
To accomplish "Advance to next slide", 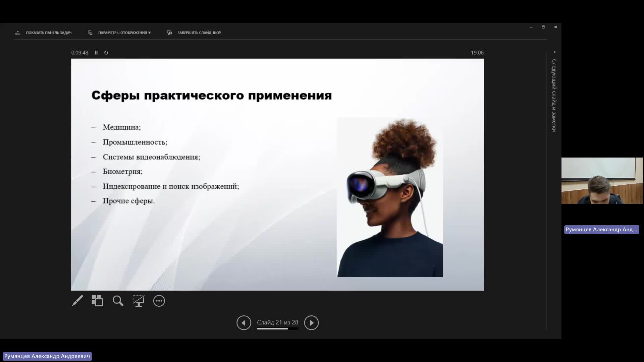I will click(x=311, y=323).
